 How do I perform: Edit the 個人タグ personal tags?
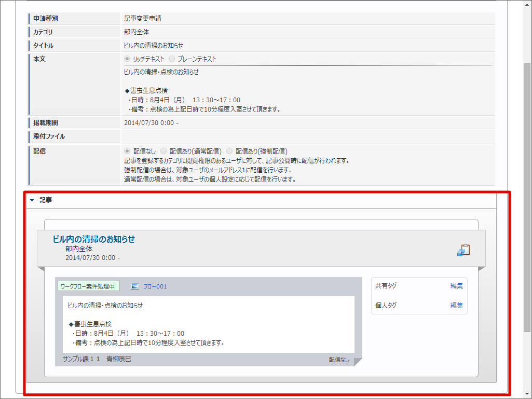coord(456,305)
